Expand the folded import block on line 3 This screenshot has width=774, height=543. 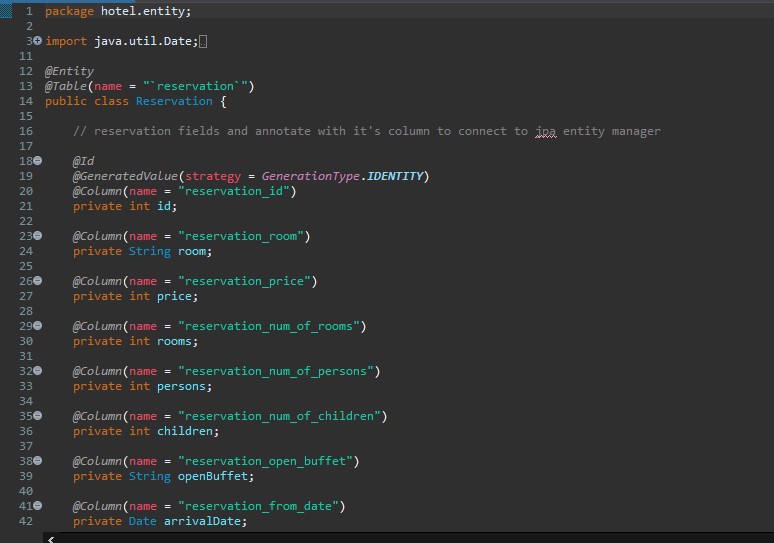coord(38,40)
